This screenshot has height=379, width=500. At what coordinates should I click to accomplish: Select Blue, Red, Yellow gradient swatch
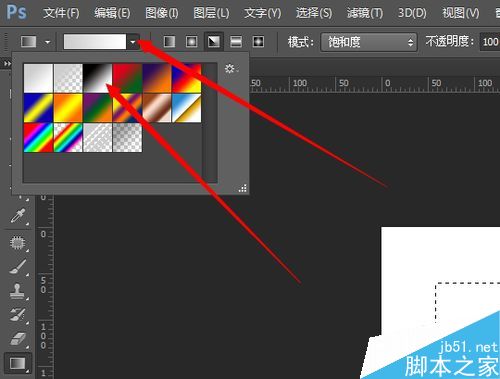[187, 78]
